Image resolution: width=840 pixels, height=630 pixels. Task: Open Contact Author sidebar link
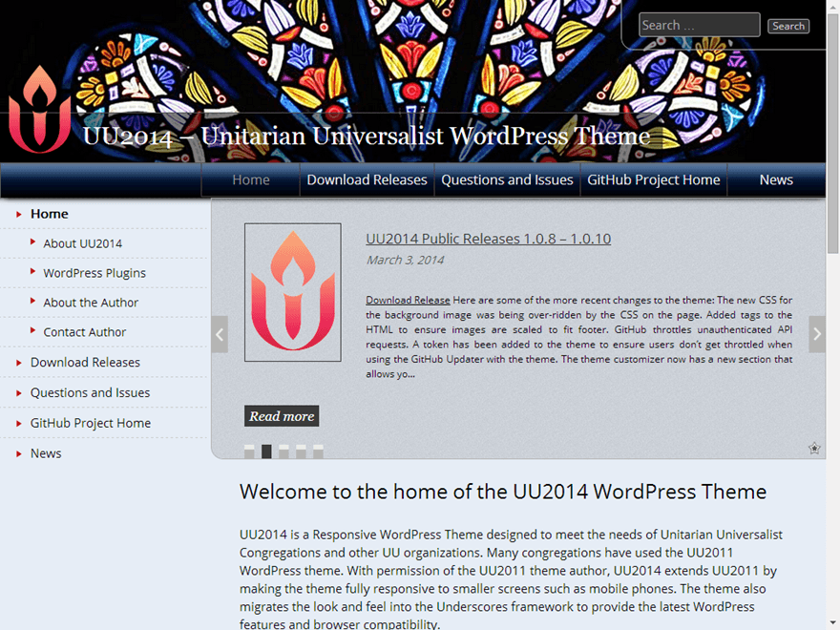tap(85, 332)
